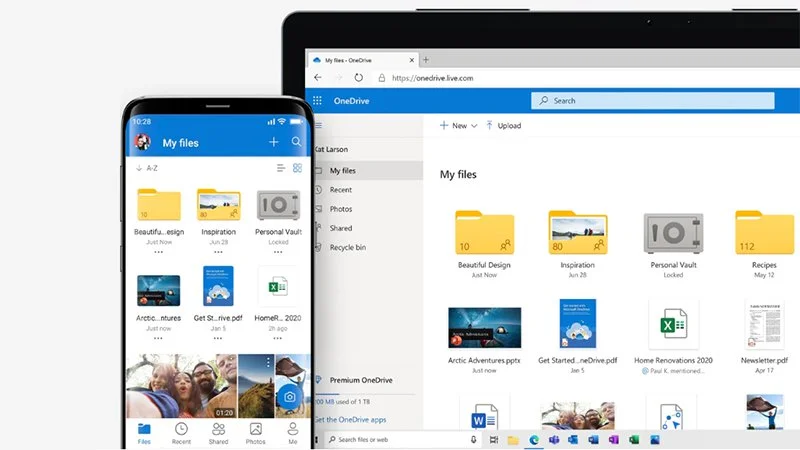Open the Inspiration folder in browser

[x=578, y=233]
